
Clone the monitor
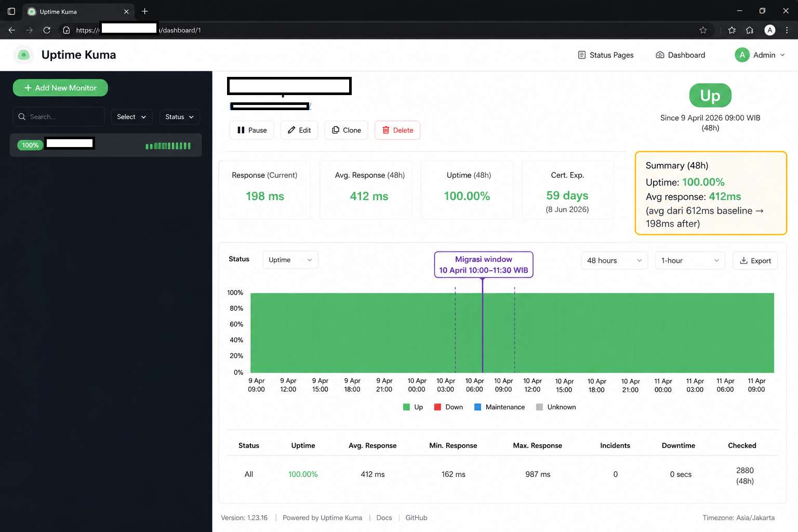347,130
